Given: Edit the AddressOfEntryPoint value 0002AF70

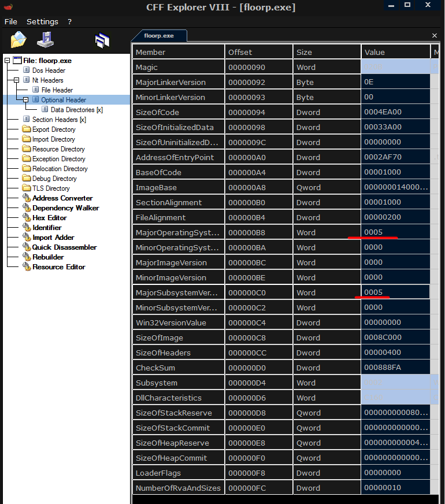Looking at the screenshot, I should pyautogui.click(x=395, y=157).
